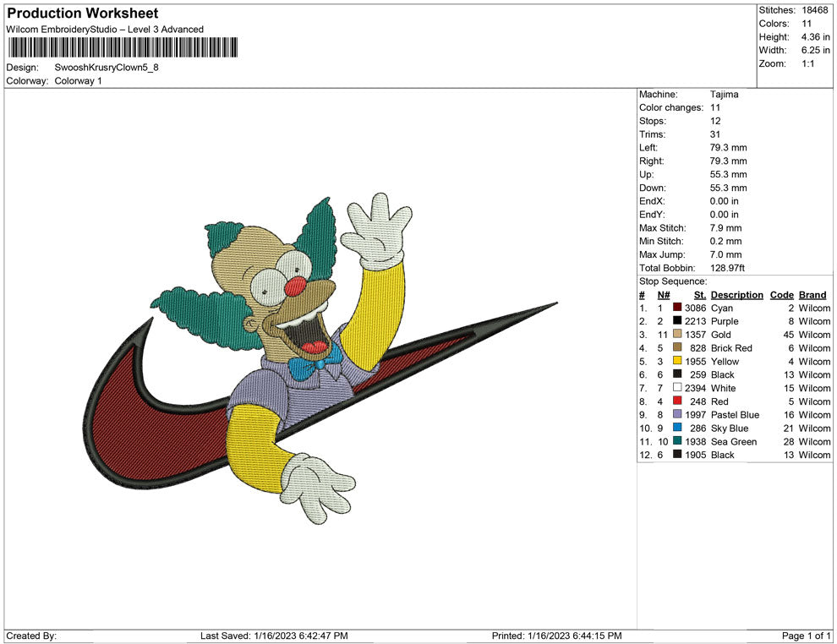The image size is (837, 644).
Task: Click the 'Brand' column header
Action: pyautogui.click(x=812, y=295)
